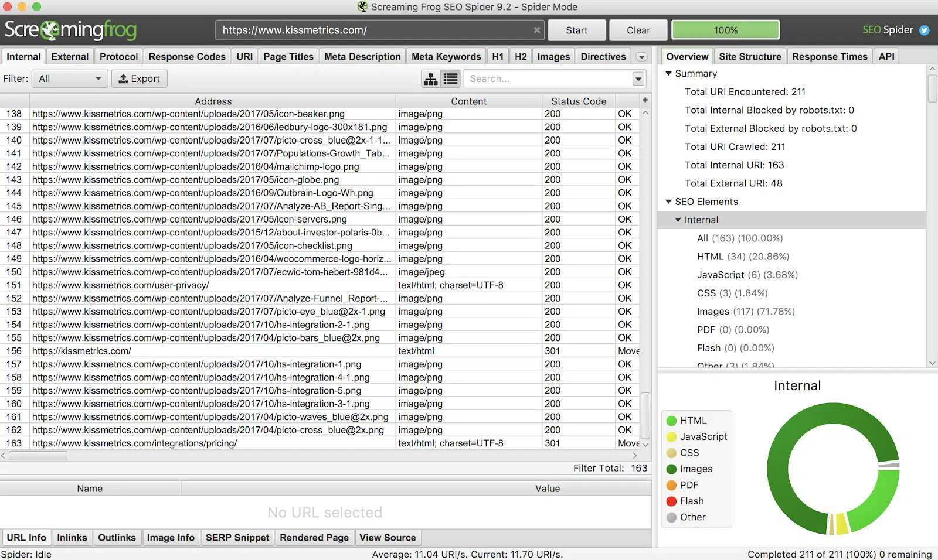This screenshot has height=560, width=938.
Task: Switch to Response Codes tab
Action: (187, 57)
